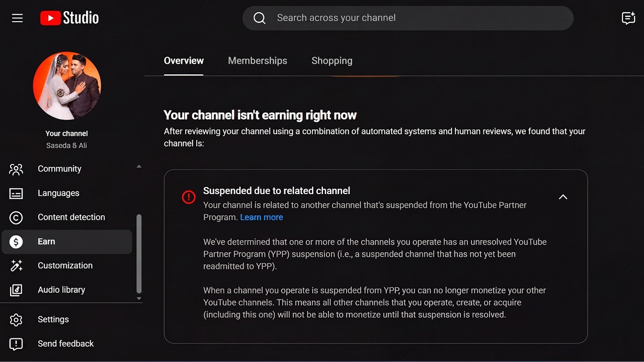The width and height of the screenshot is (644, 362).
Task: Open Audio library in the sidebar
Action: pyautogui.click(x=67, y=290)
